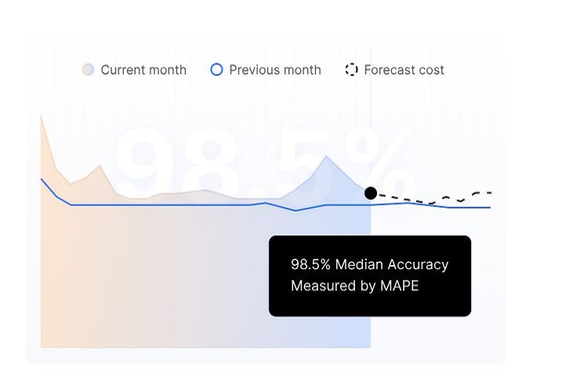573x392 pixels.
Task: Click the Previous month blue ring icon
Action: 217,70
